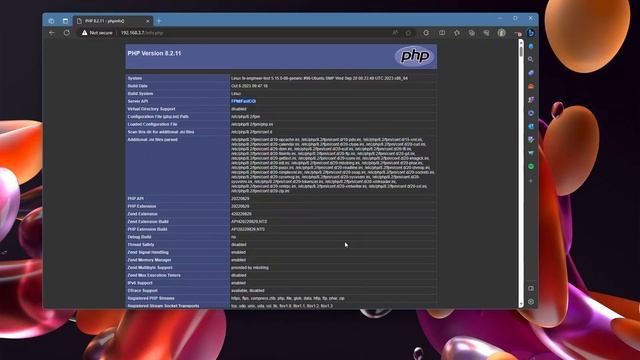Select the IPv6 Support row label
Viewport: 640px width, 360px height.
click(140, 283)
